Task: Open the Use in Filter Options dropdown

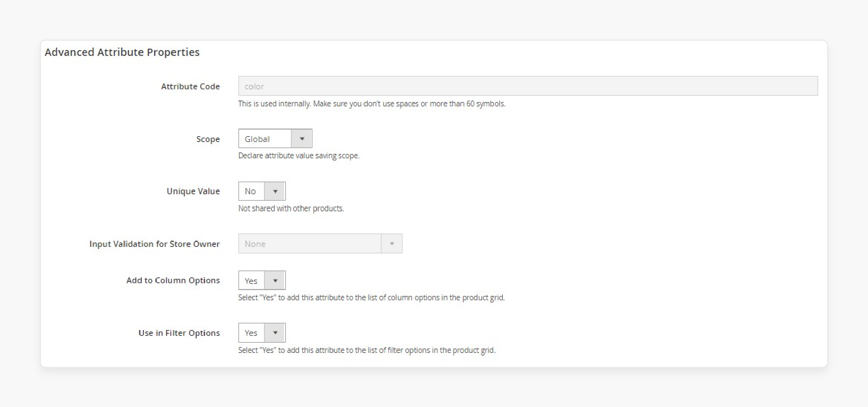Action: (x=262, y=333)
